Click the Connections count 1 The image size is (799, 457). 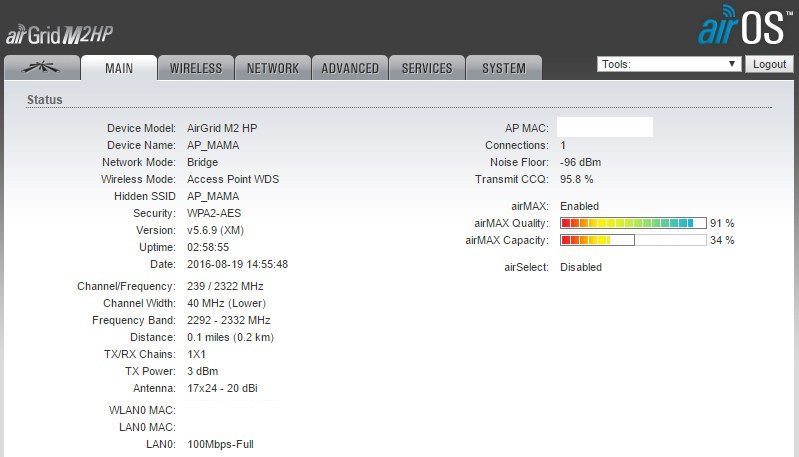(x=563, y=145)
